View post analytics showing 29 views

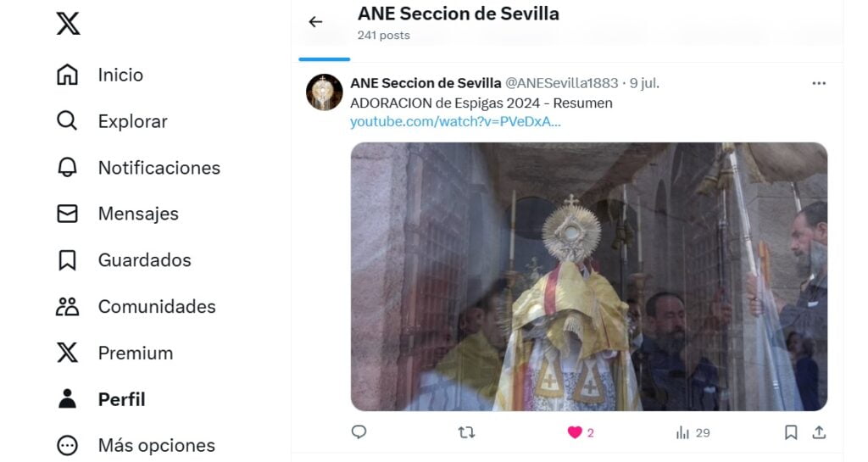coord(693,432)
